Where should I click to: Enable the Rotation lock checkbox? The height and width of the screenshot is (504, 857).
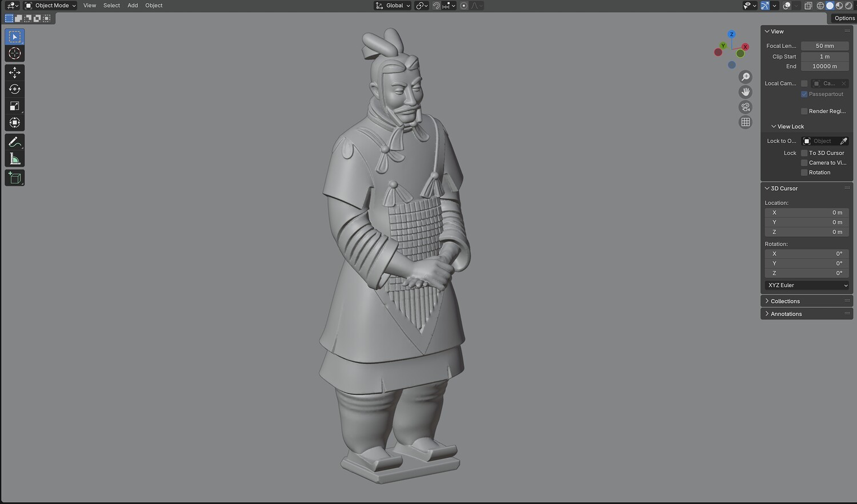(x=804, y=172)
